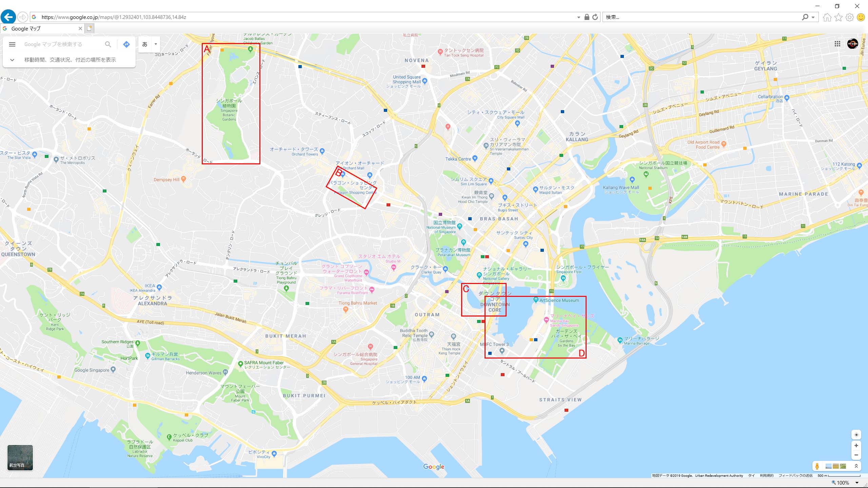The width and height of the screenshot is (868, 488).
Task: Click the 移動時間、交通状況、付近の場所を表示 text
Action: [70, 60]
